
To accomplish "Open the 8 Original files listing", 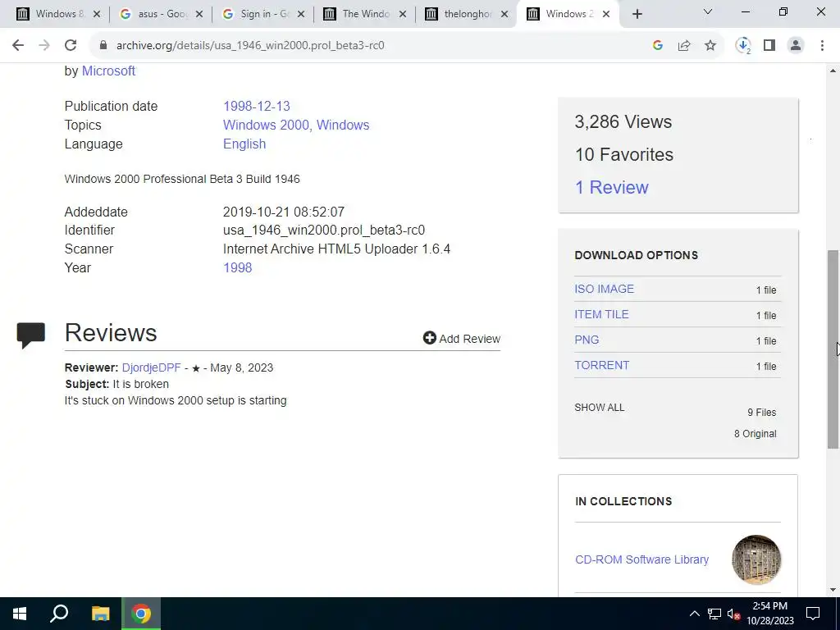I will click(x=755, y=434).
